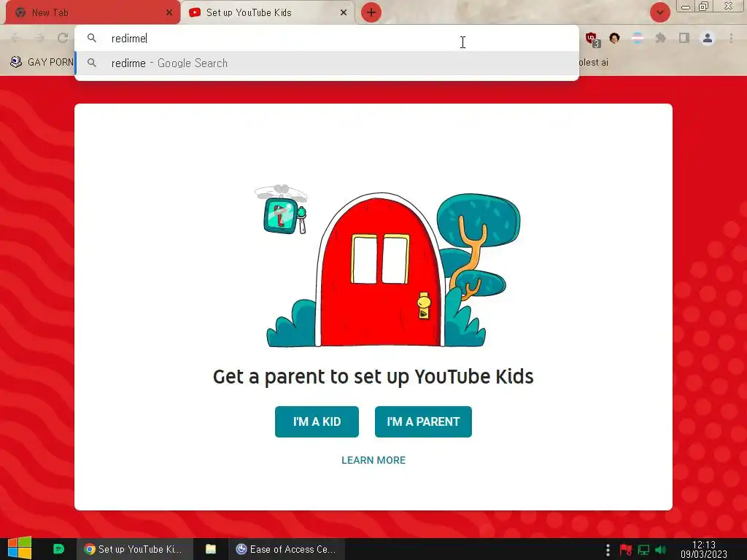Click the back navigation arrow

[16, 38]
